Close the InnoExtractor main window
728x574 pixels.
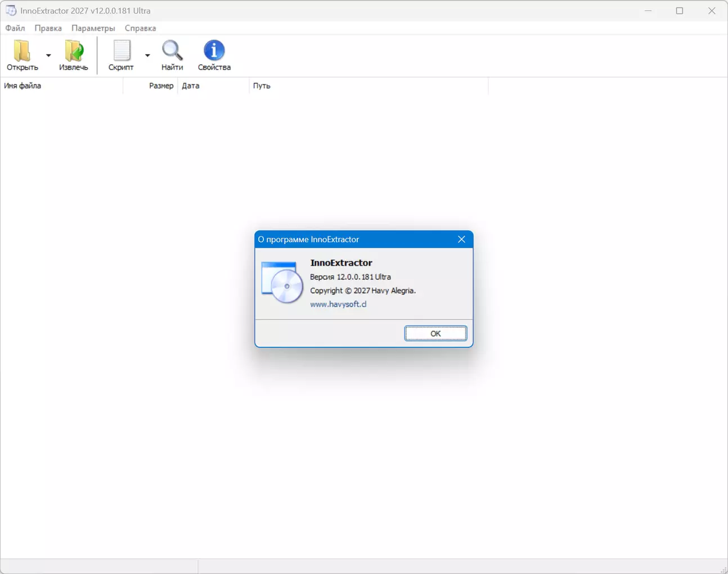click(712, 11)
